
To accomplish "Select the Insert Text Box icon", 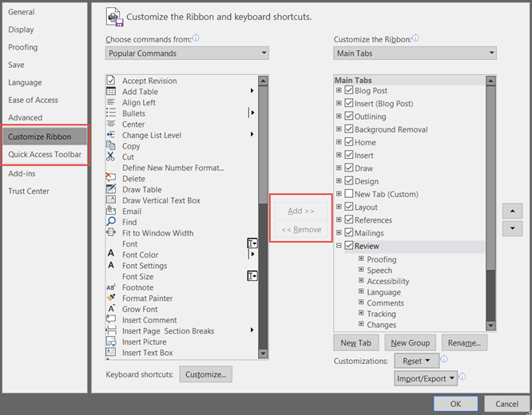I will 111,352.
